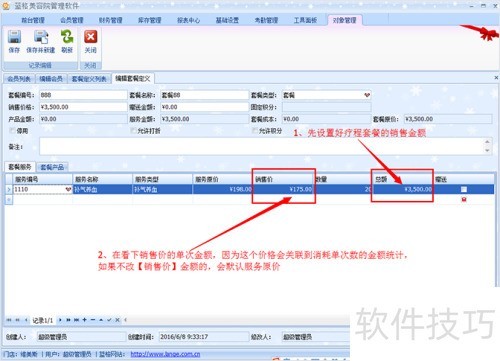Viewport: 500px width, 361px height.
Task: Cancel edit with navigator X button
Action: (x=117, y=320)
